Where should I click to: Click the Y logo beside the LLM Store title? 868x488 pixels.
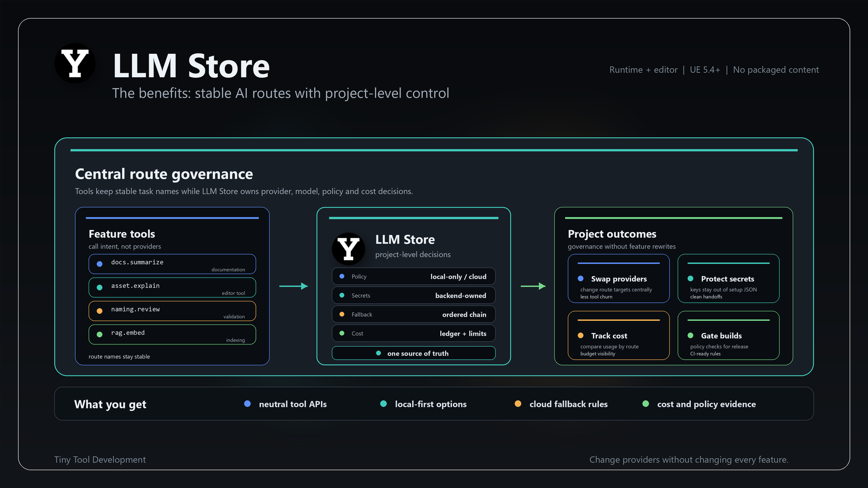tap(75, 63)
